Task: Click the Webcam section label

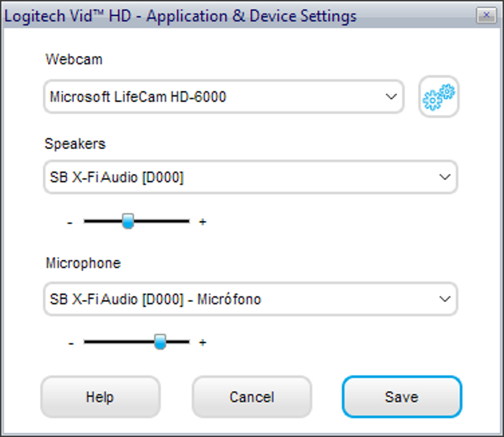Action: tap(74, 59)
